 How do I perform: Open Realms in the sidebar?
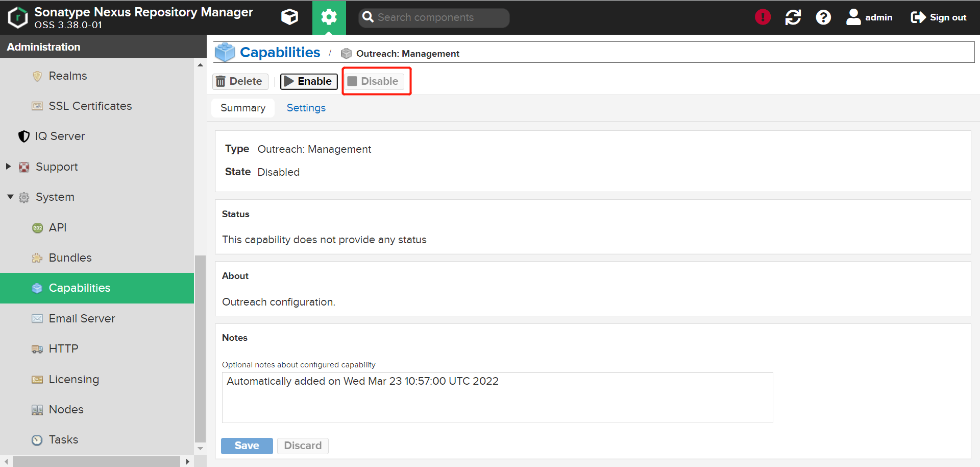pos(68,76)
